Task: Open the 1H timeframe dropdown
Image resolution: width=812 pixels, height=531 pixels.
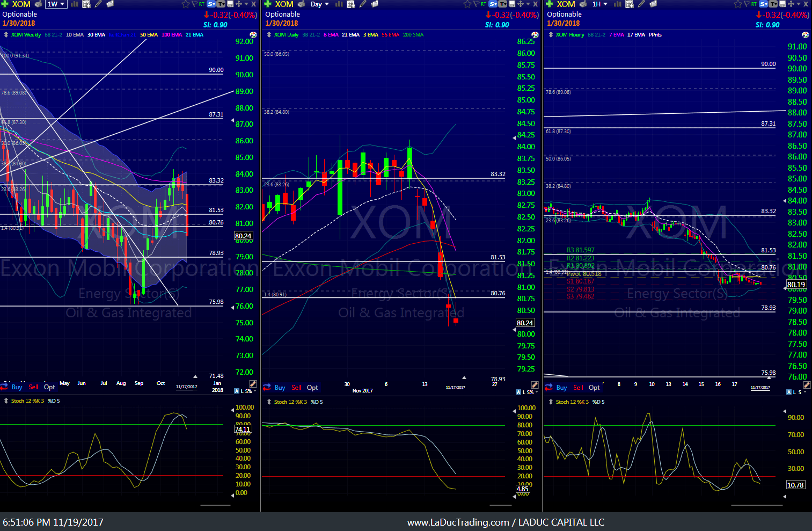Action: pos(600,4)
